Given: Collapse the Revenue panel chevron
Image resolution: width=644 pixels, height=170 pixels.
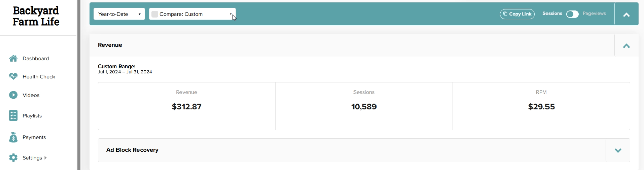Looking at the screenshot, I should click(x=626, y=46).
